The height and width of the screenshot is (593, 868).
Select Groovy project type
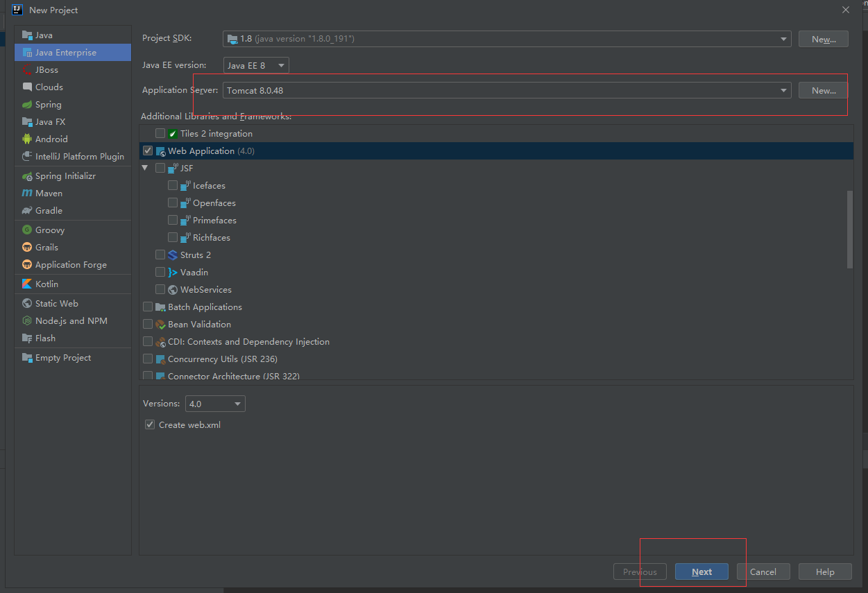tap(73, 230)
